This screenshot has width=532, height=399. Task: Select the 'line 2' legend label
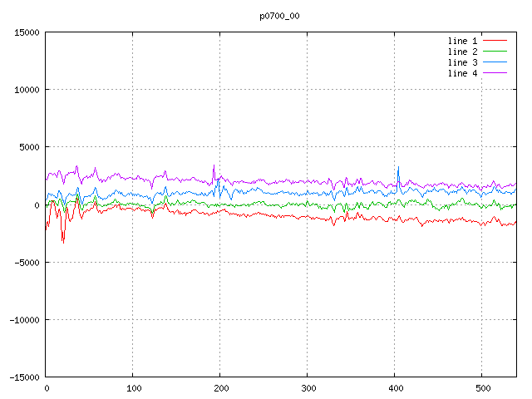point(462,52)
